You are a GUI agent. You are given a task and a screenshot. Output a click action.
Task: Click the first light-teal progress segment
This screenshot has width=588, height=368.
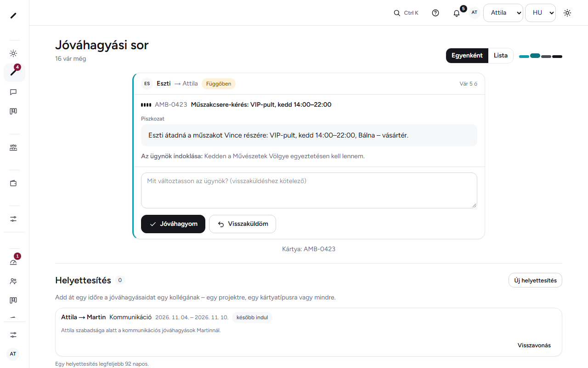coord(524,57)
